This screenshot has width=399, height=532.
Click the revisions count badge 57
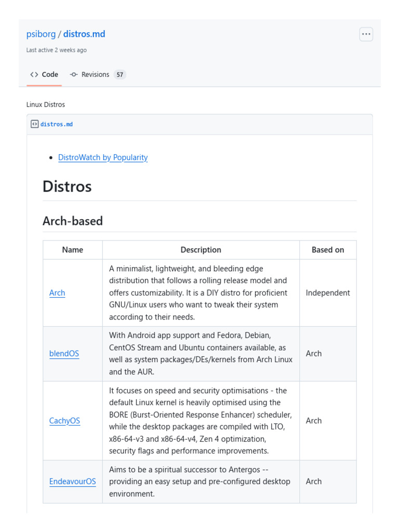pyautogui.click(x=120, y=75)
